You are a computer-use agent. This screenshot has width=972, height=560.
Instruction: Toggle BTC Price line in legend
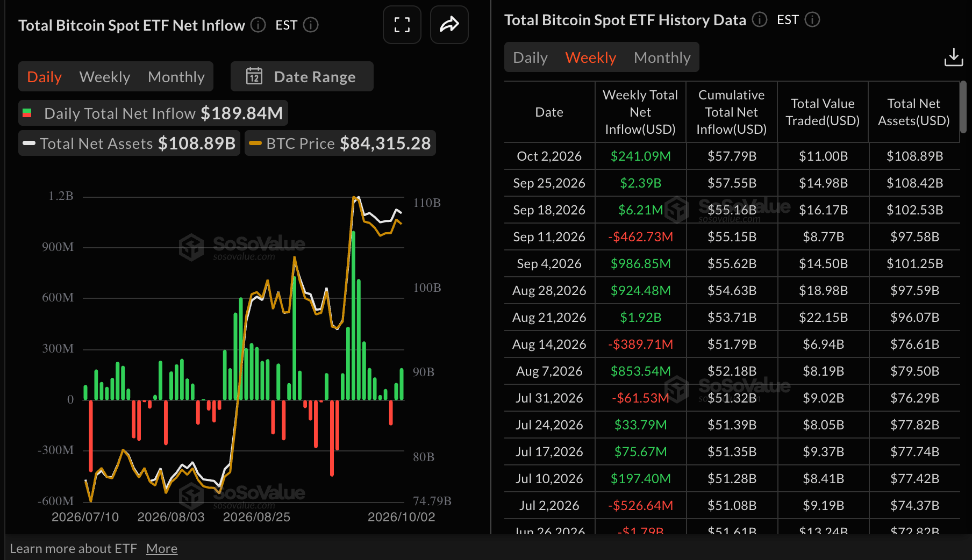pos(340,143)
